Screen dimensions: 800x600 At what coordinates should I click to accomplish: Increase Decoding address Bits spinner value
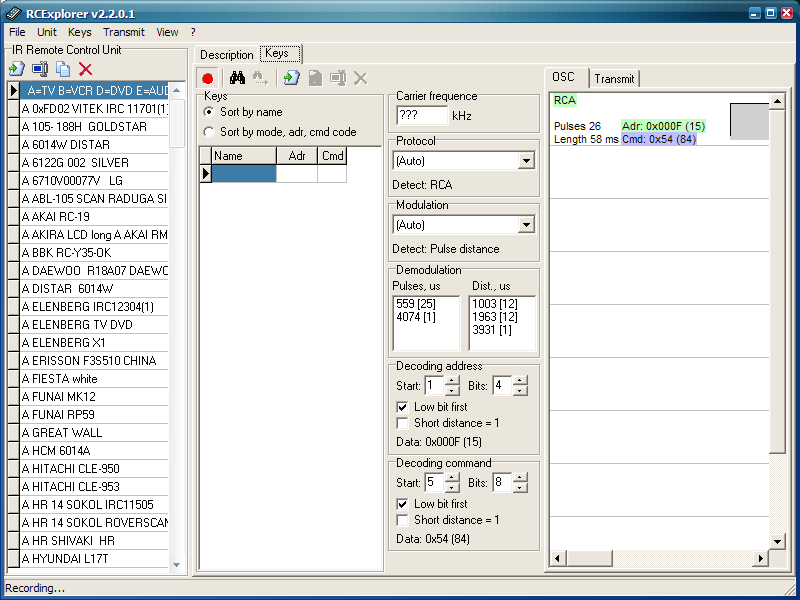pyautogui.click(x=520, y=380)
